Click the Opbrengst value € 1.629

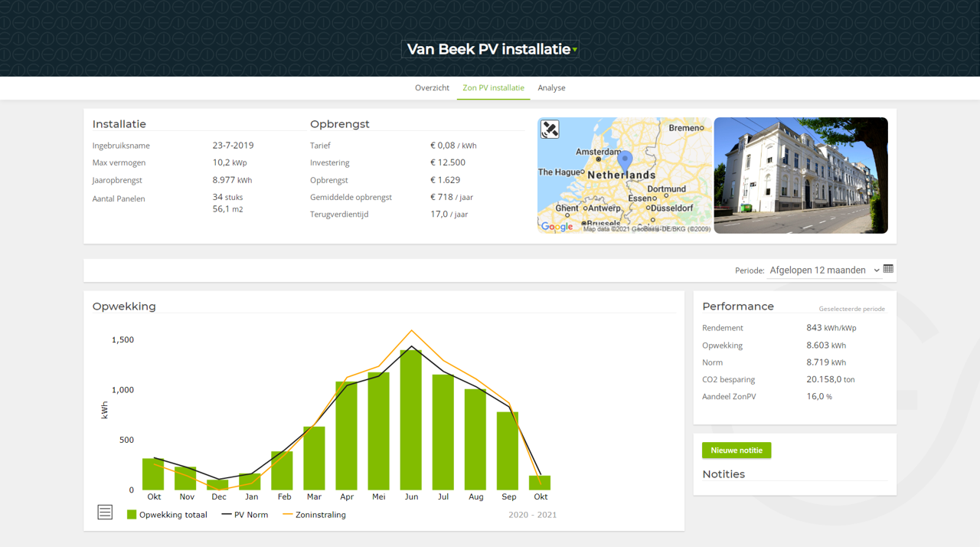[x=446, y=180]
